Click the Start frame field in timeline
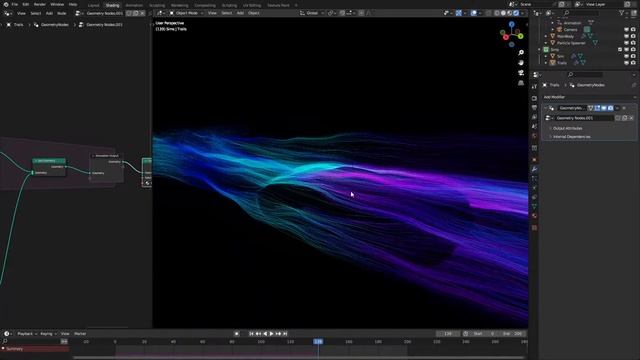The height and width of the screenshot is (360, 640). (484, 334)
